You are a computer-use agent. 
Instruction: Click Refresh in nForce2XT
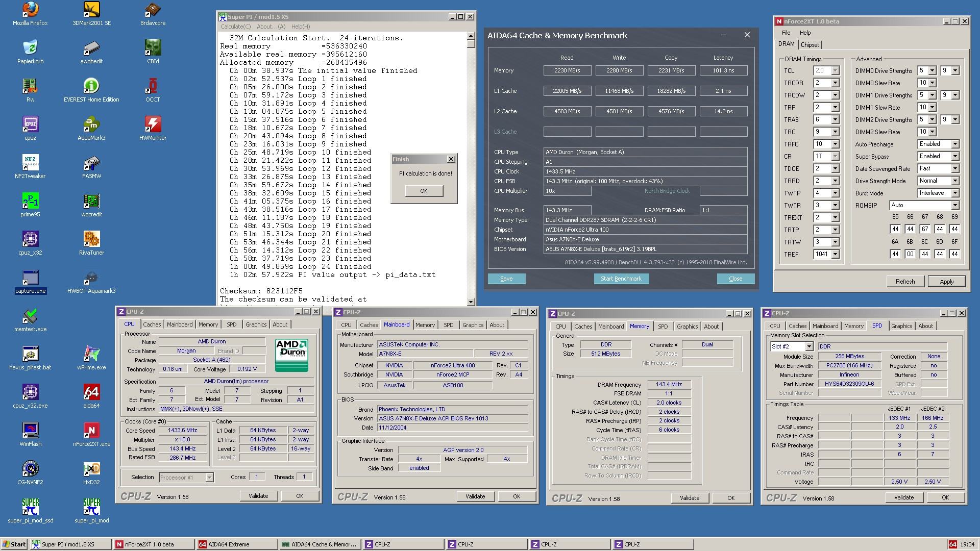coord(905,282)
